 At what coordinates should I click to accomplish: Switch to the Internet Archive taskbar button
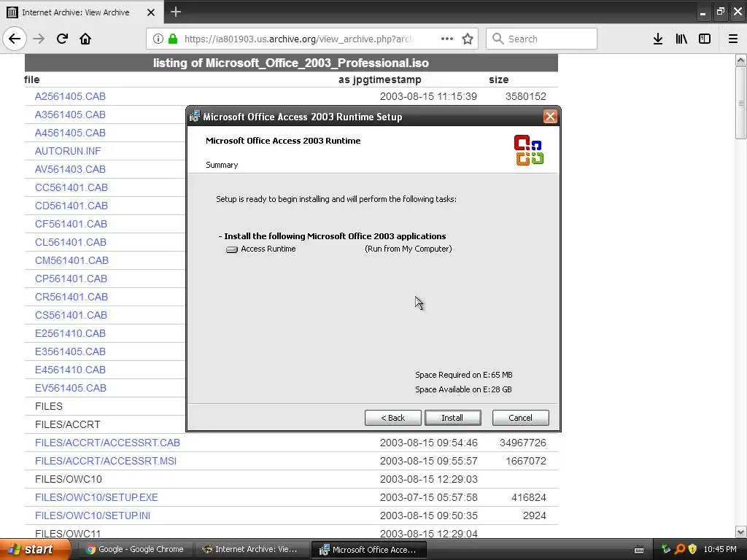251,549
